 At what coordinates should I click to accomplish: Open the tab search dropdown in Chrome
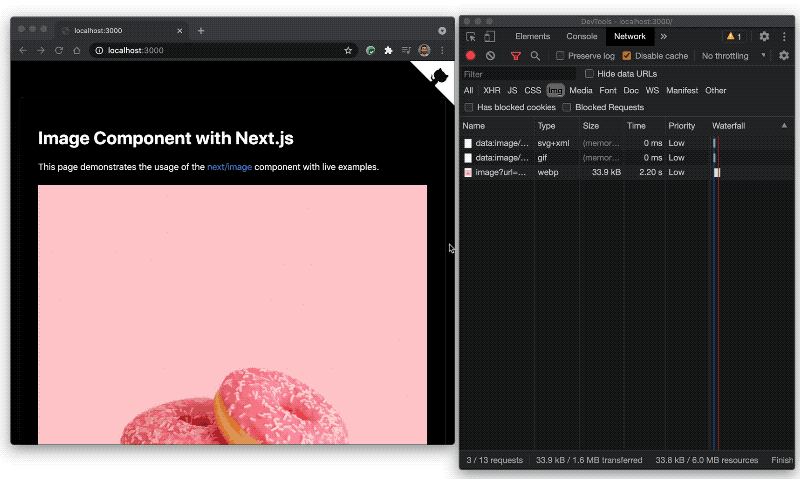[442, 31]
